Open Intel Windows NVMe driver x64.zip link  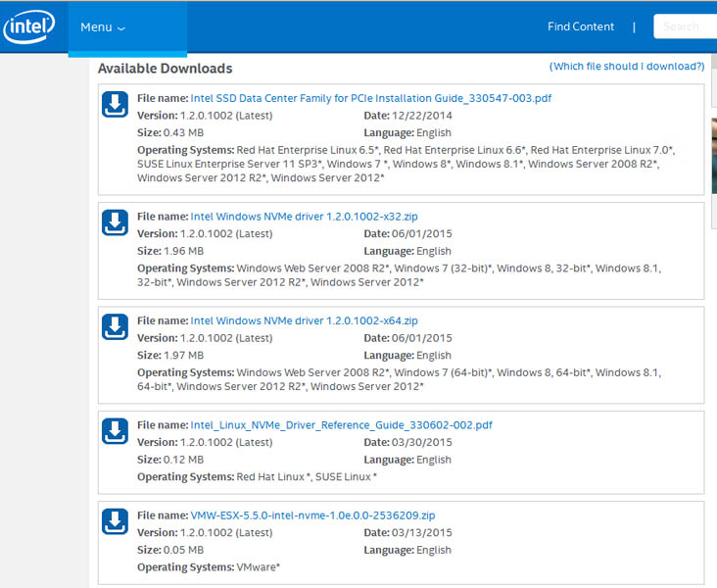coord(304,320)
